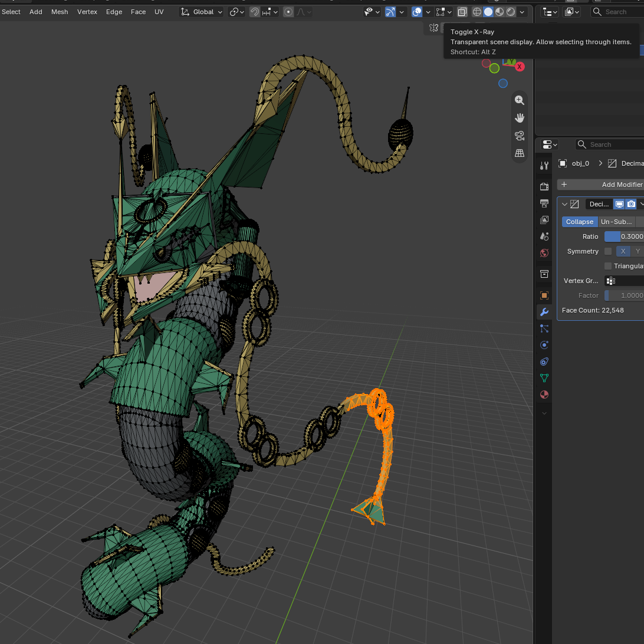Select symmetry axis Y button
The image size is (644, 644).
[x=638, y=251]
